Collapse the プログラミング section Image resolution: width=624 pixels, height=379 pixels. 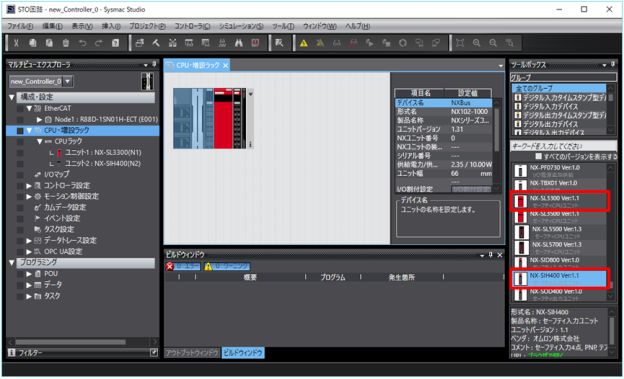tap(12, 263)
